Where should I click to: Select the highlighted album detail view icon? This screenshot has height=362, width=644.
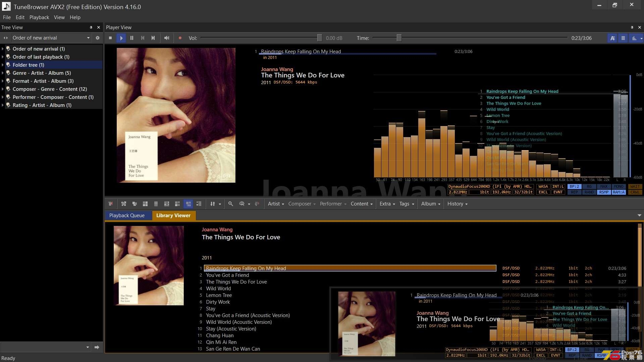click(189, 204)
